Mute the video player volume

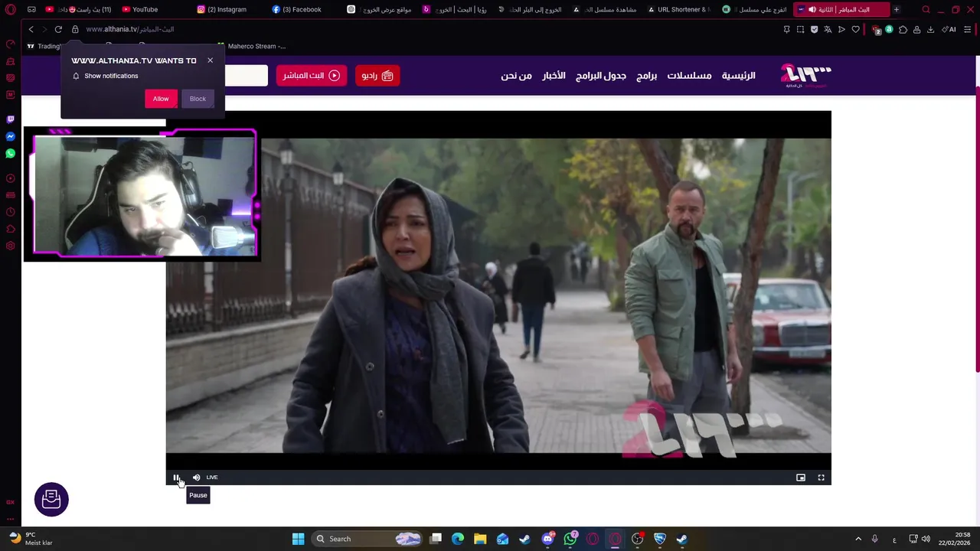(x=196, y=478)
